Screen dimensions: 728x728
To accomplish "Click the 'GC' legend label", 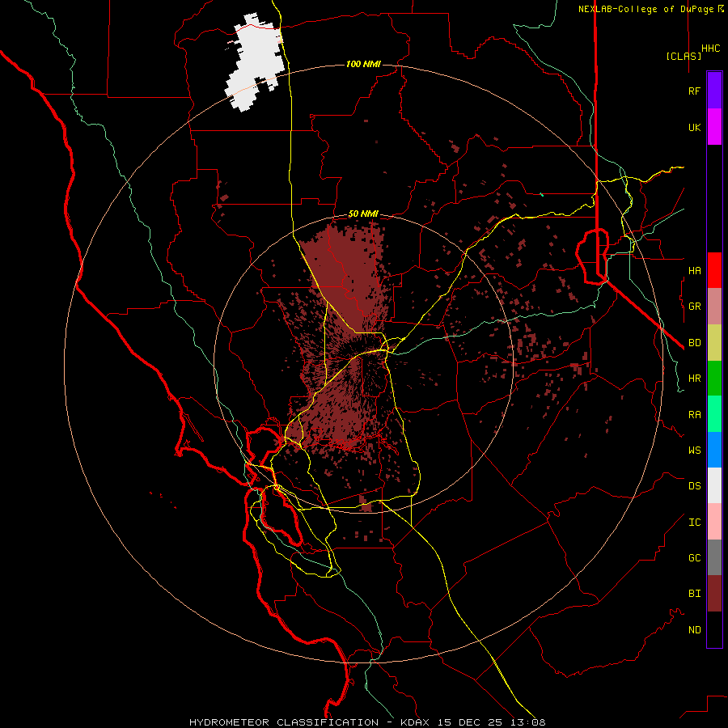I will 694,557.
